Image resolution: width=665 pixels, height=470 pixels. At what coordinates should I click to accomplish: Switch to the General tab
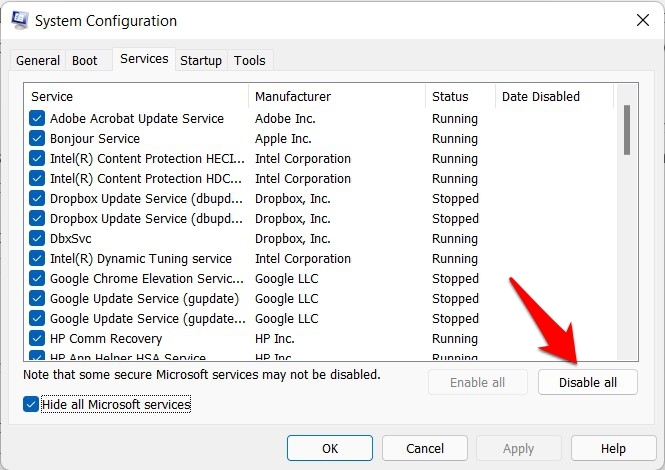pyautogui.click(x=38, y=61)
